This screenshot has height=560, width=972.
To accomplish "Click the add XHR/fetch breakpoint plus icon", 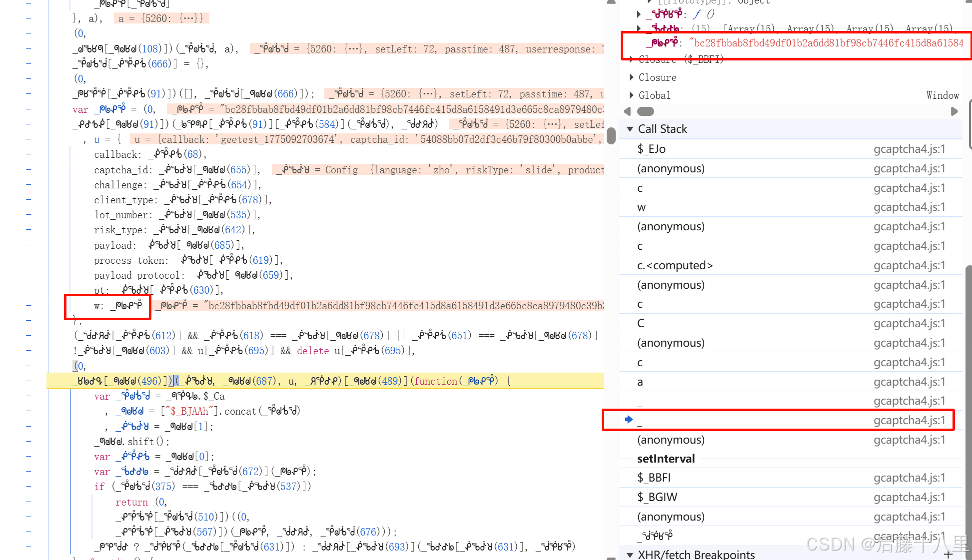I will click(948, 554).
